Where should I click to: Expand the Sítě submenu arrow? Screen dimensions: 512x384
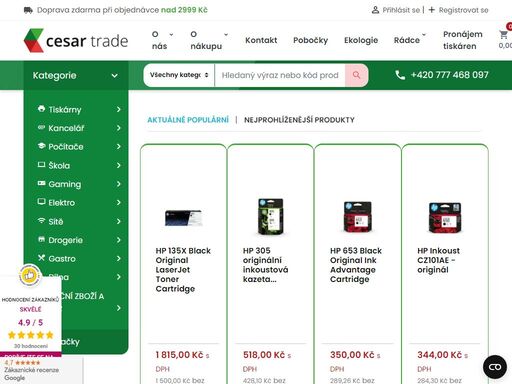click(119, 221)
